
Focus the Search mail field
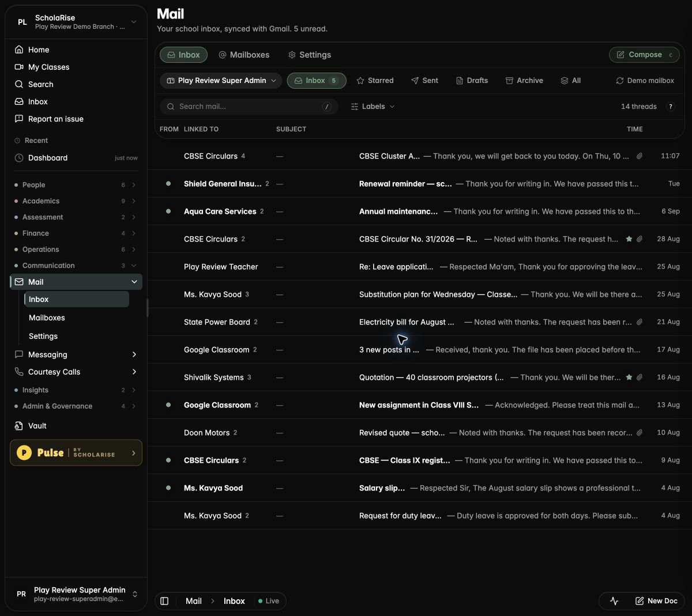coord(249,107)
